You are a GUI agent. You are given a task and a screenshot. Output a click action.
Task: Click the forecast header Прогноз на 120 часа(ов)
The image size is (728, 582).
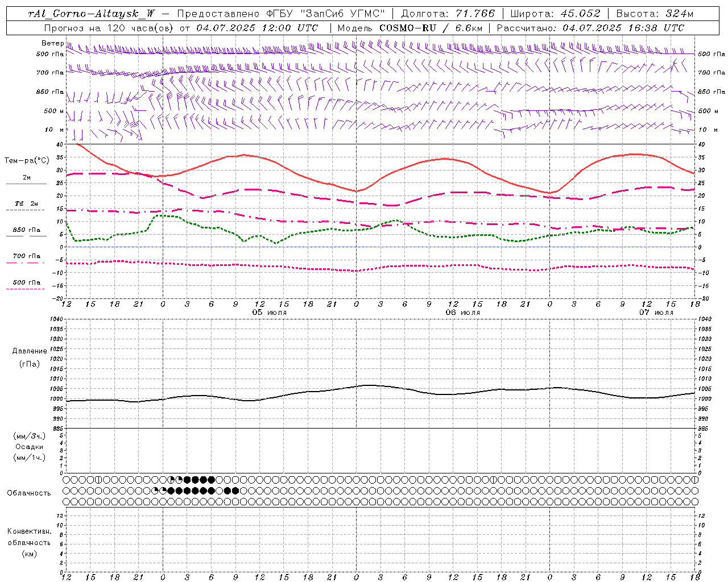point(109,28)
